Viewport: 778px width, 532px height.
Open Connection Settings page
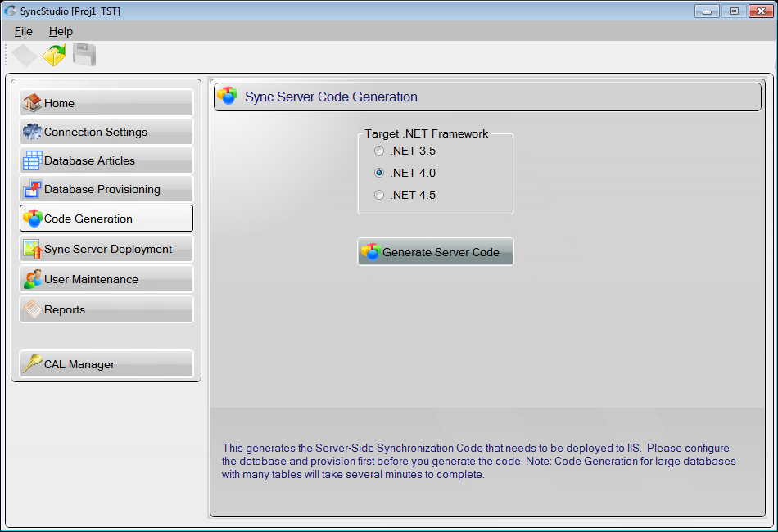click(x=106, y=132)
